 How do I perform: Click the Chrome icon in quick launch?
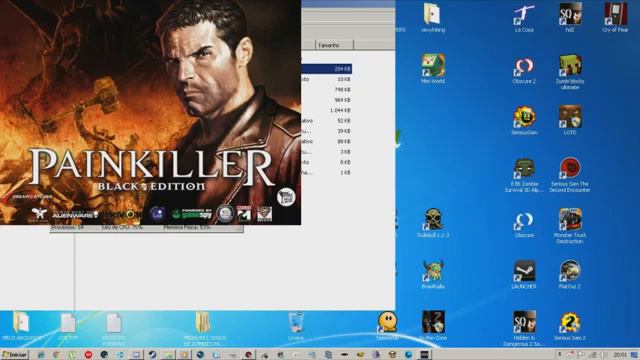56,355
